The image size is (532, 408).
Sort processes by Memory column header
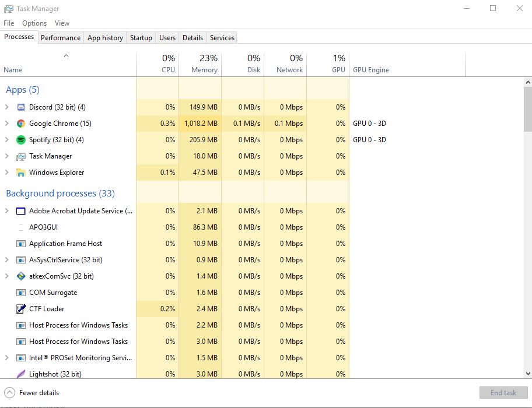200,64
